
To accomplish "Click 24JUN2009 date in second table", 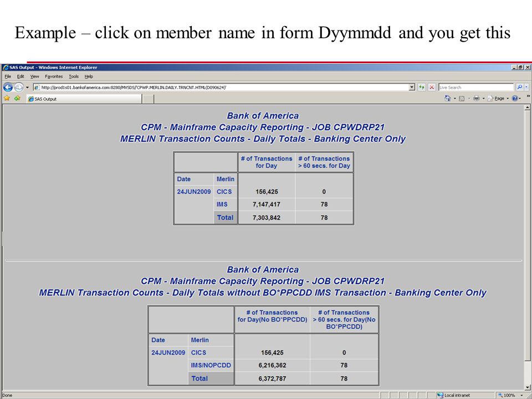I will [168, 352].
